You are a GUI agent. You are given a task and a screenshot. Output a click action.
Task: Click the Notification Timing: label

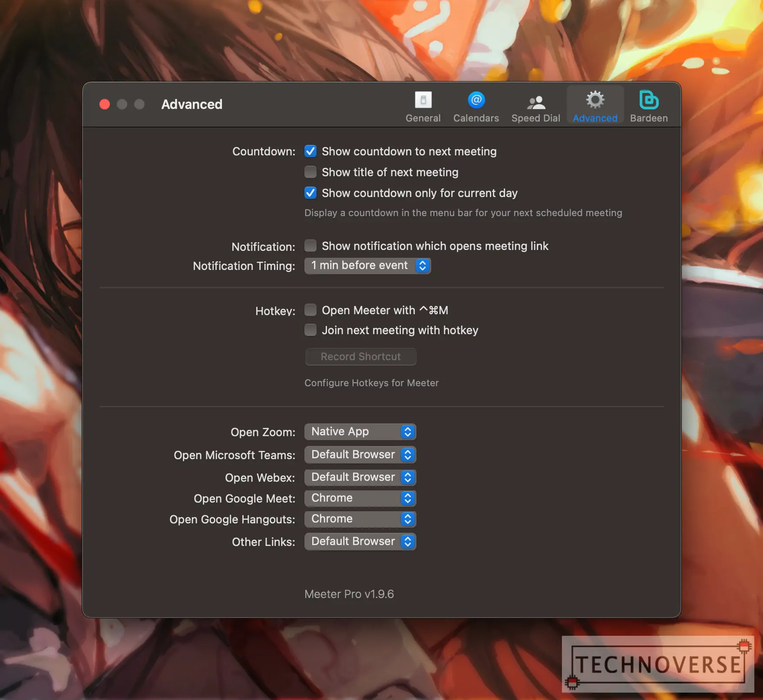[244, 266]
